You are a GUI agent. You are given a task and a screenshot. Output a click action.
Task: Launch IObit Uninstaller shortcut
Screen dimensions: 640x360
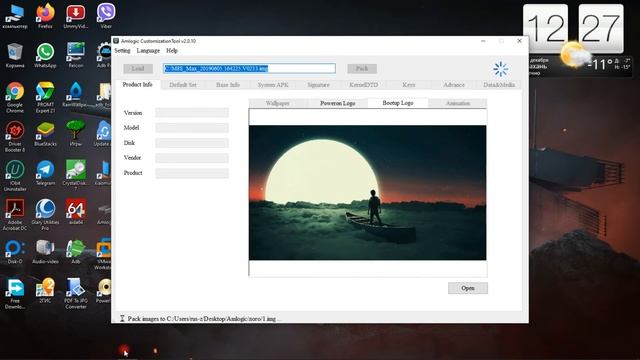[15, 176]
